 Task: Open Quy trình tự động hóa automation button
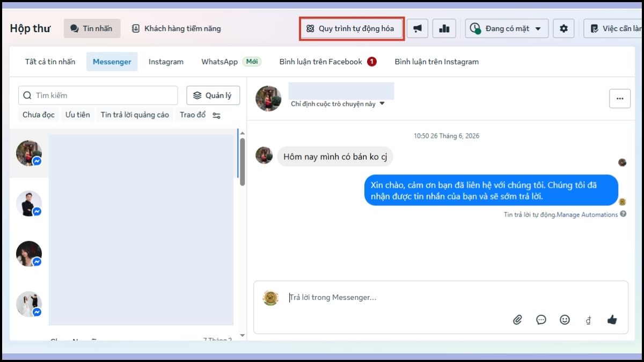click(351, 28)
